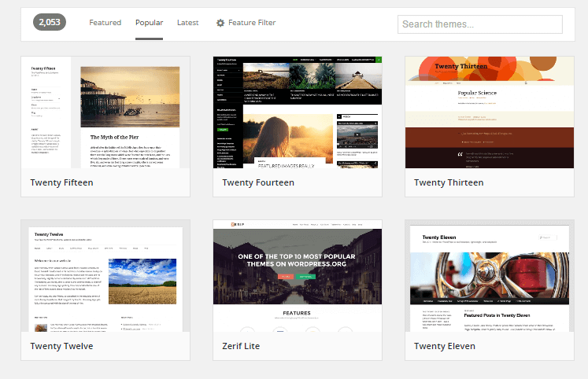This screenshot has width=588, height=379.
Task: Click the Twenty Thirteen theme thumbnail
Action: [x=490, y=112]
